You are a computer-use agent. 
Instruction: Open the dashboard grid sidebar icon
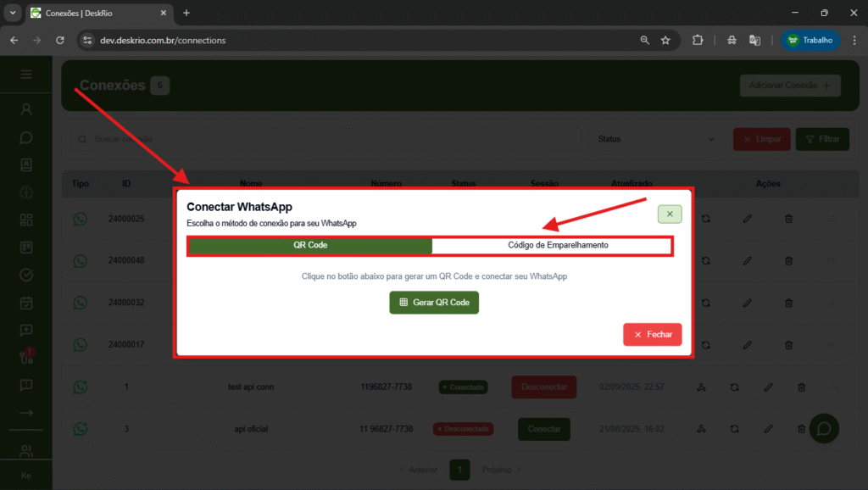click(x=26, y=220)
